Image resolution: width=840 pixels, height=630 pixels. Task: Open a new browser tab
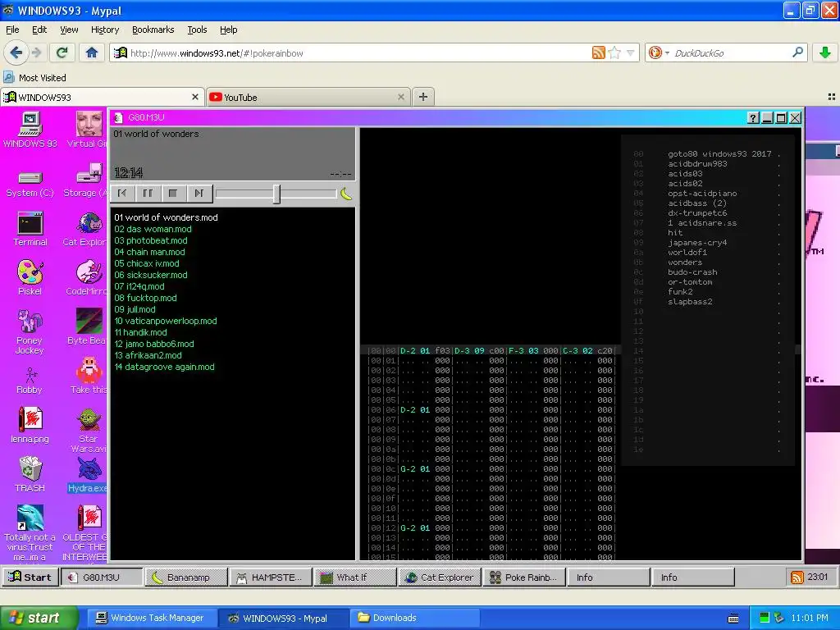(x=422, y=97)
